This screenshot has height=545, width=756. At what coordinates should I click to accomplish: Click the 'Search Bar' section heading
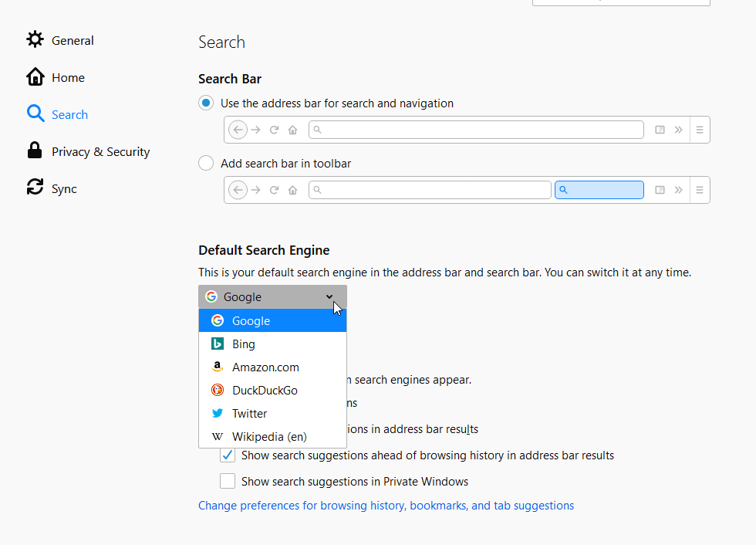click(230, 79)
